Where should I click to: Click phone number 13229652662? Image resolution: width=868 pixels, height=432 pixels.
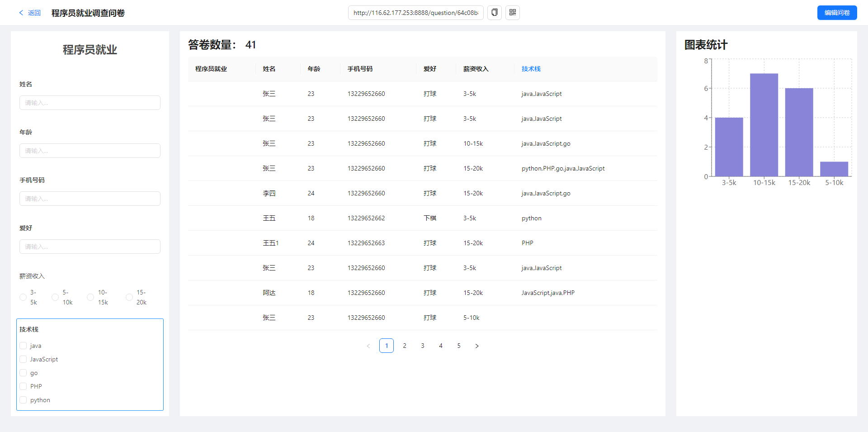(366, 218)
